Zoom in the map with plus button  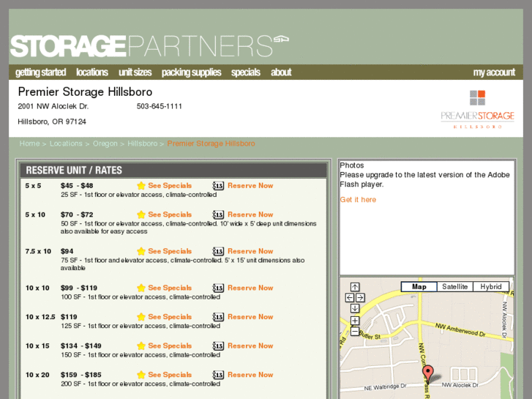[355, 321]
